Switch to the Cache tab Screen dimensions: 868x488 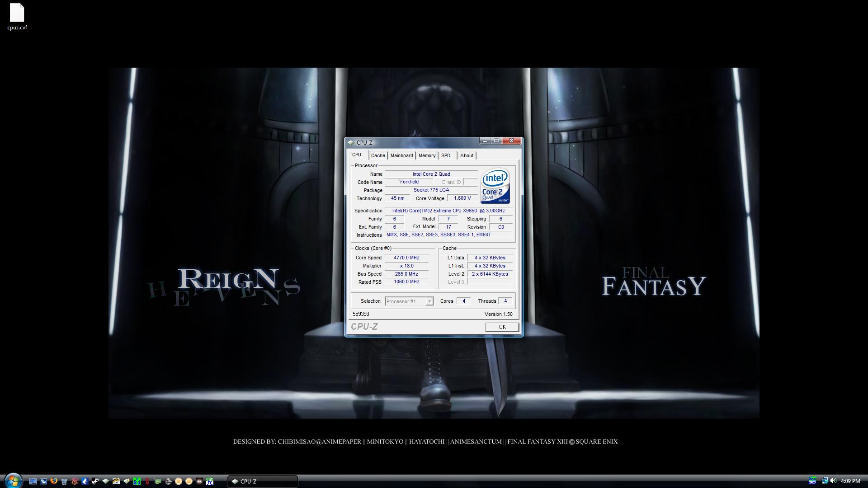click(x=378, y=155)
